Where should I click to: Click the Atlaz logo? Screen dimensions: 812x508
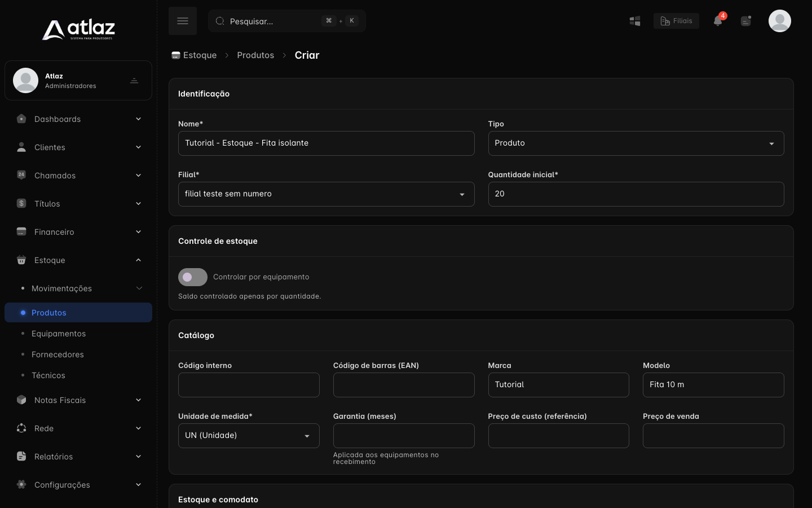[x=78, y=29]
